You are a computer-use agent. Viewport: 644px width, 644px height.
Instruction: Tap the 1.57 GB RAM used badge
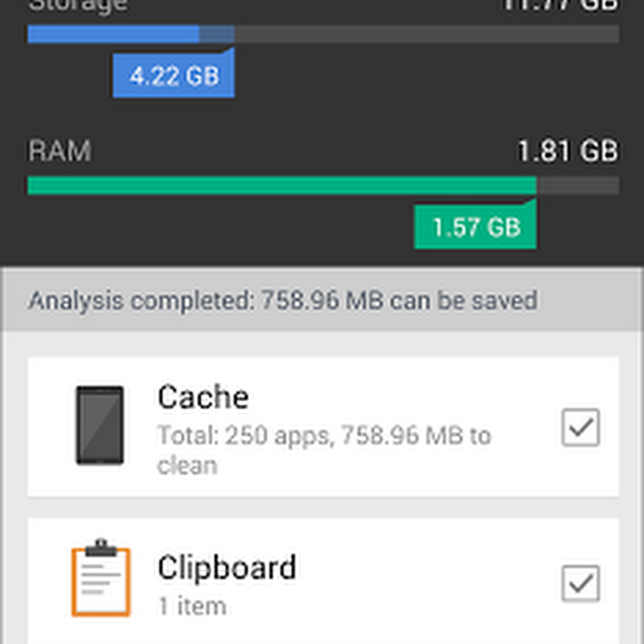475,228
